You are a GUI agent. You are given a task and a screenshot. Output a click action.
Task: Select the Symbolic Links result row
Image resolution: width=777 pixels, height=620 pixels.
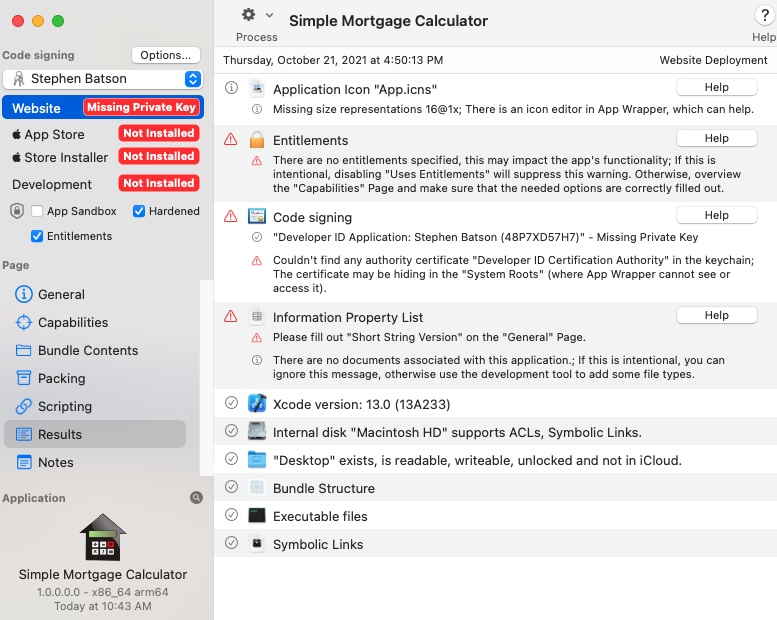pyautogui.click(x=496, y=544)
